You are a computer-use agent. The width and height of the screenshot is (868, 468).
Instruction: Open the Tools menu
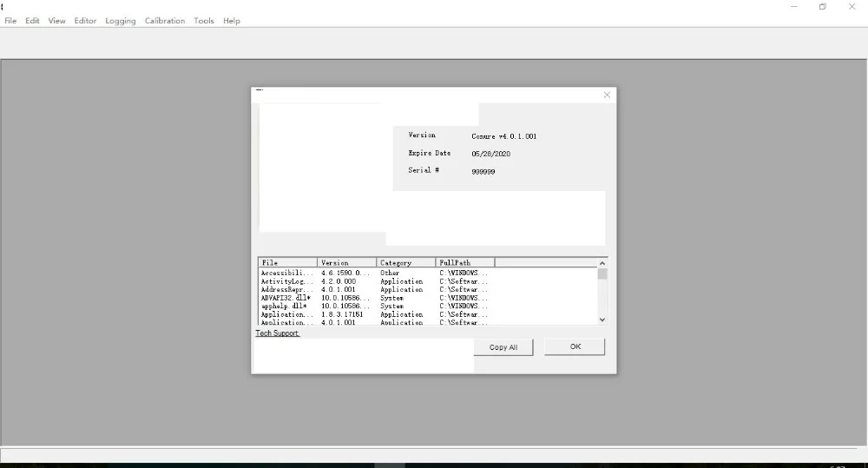pyautogui.click(x=204, y=21)
